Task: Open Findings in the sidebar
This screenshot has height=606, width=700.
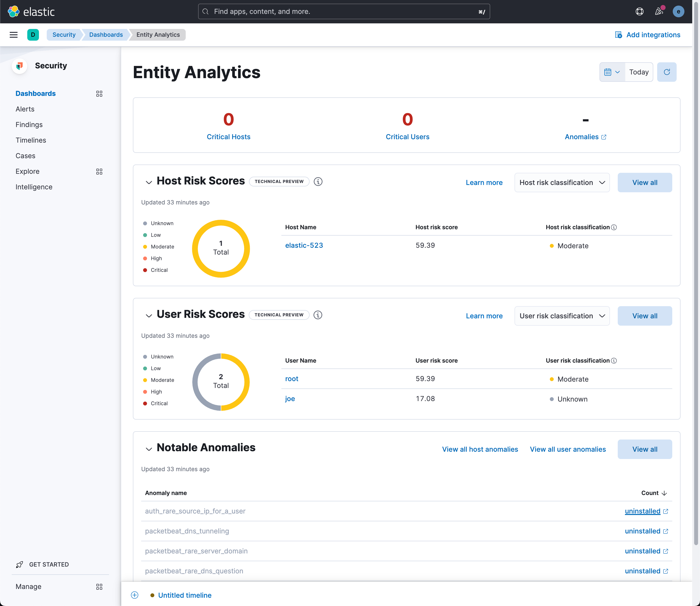Action: [x=29, y=125]
